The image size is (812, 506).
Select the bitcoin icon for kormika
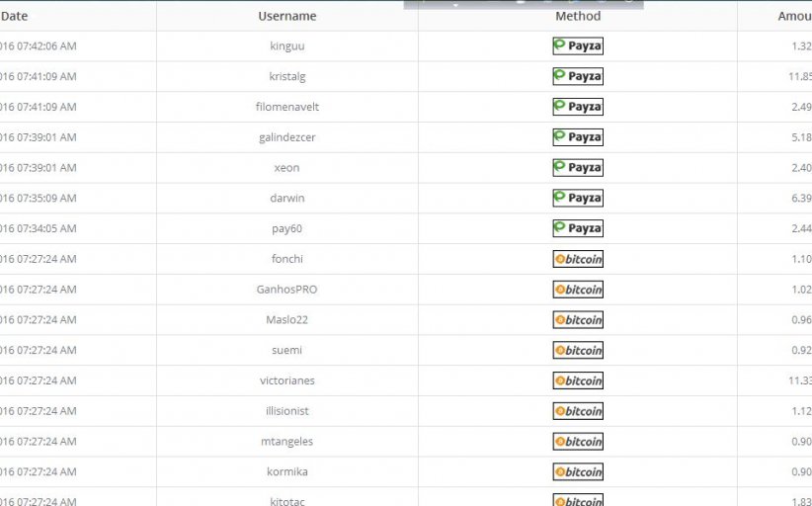tap(578, 472)
